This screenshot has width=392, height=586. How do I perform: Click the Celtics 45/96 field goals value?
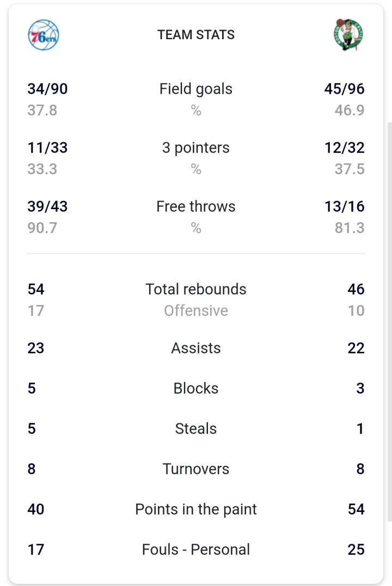[x=344, y=89]
